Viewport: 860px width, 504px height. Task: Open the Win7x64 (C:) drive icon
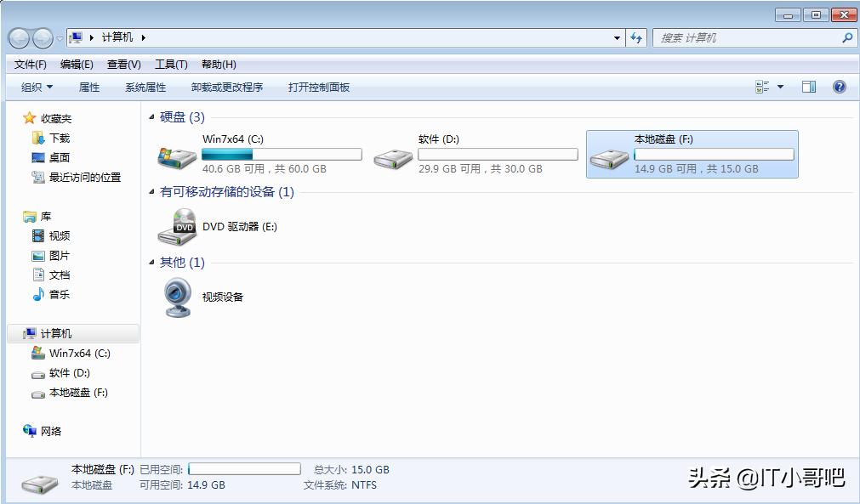pos(176,155)
